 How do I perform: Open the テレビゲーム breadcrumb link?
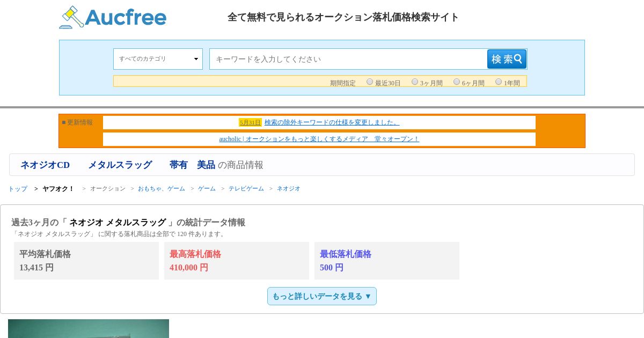coord(246,189)
